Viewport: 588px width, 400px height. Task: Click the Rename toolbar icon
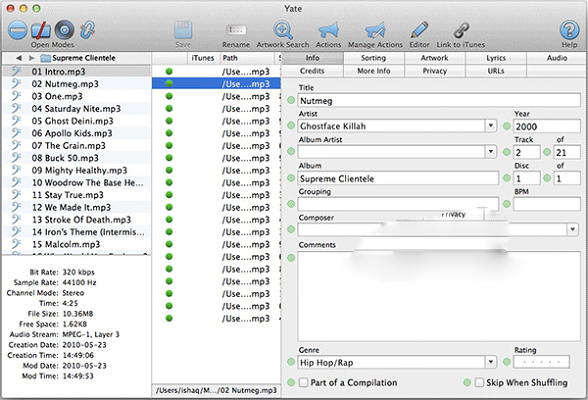click(236, 30)
